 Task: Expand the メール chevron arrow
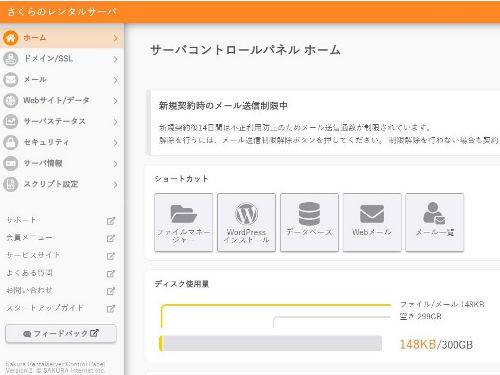click(115, 80)
